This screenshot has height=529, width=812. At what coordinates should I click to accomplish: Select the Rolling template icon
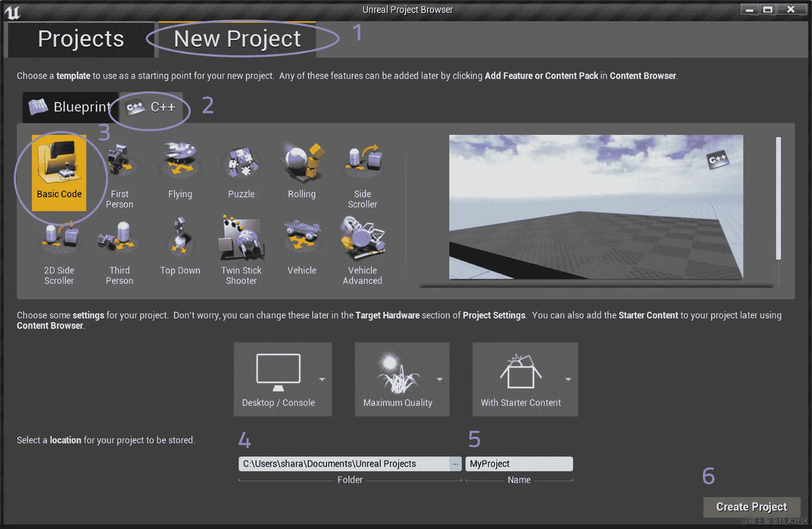tap(302, 163)
